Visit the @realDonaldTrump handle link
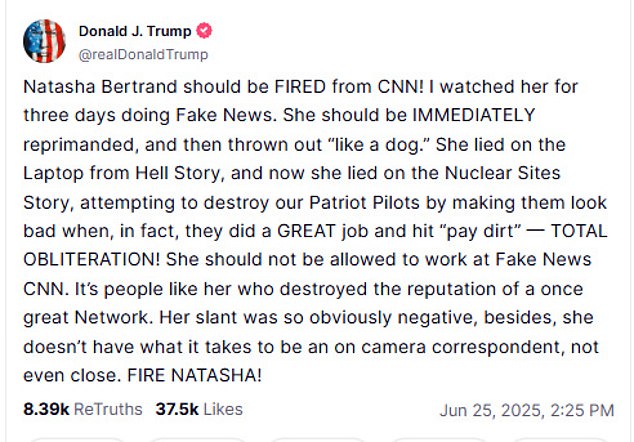Image resolution: width=634 pixels, height=442 pixels. coord(144,55)
